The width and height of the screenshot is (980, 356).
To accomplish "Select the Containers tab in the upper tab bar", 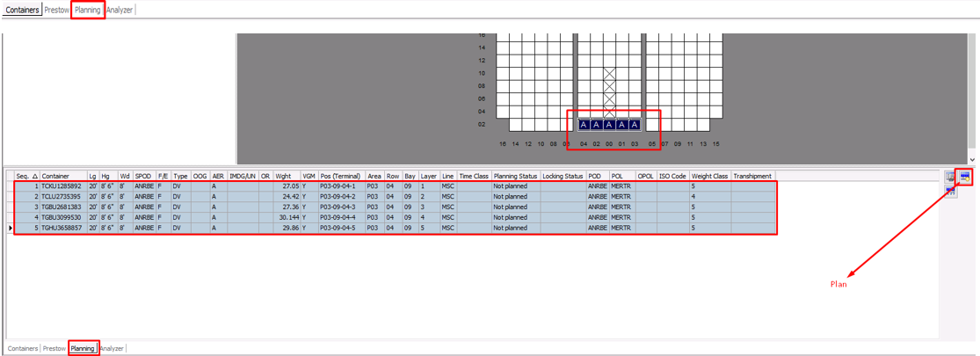I will pos(22,10).
